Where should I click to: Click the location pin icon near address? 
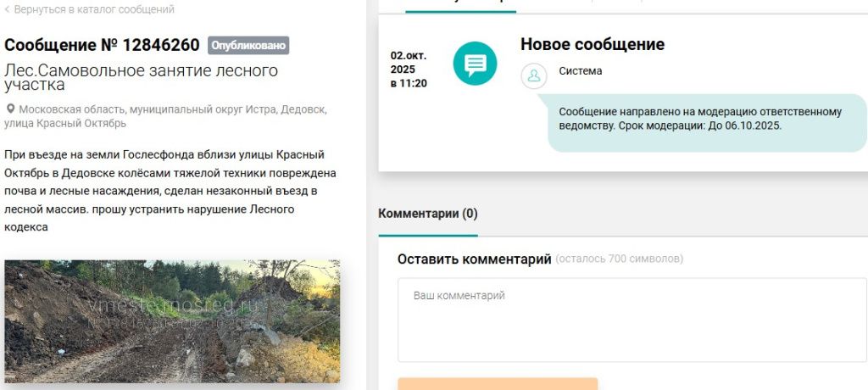(x=10, y=109)
